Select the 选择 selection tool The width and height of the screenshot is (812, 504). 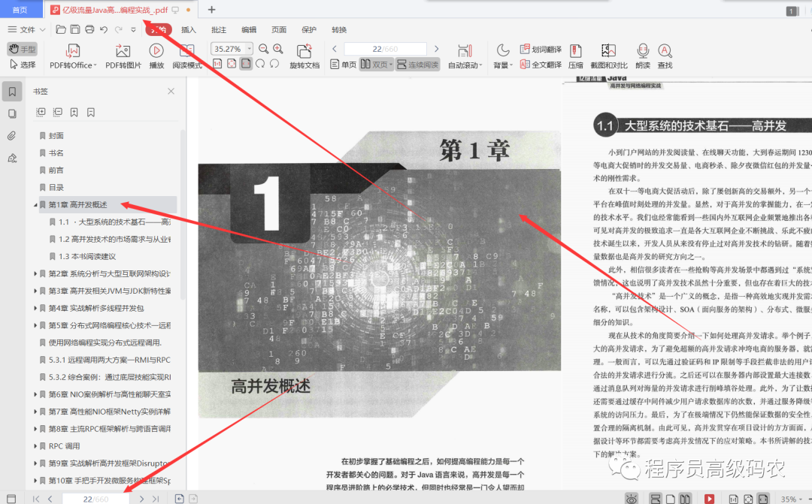(x=23, y=65)
